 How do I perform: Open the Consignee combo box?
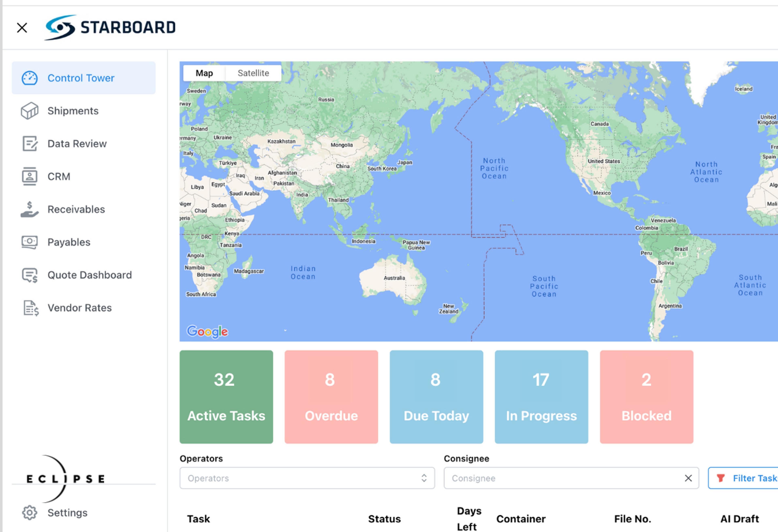pos(562,478)
